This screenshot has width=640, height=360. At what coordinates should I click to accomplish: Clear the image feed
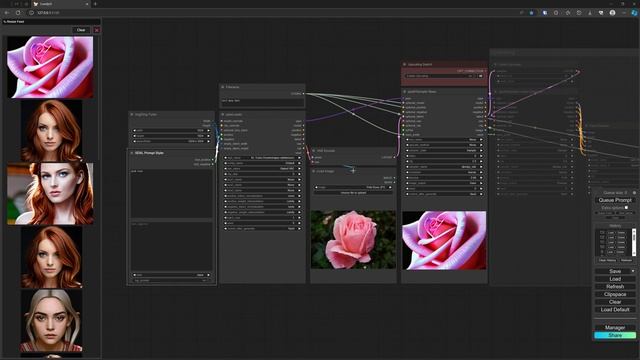(x=81, y=30)
